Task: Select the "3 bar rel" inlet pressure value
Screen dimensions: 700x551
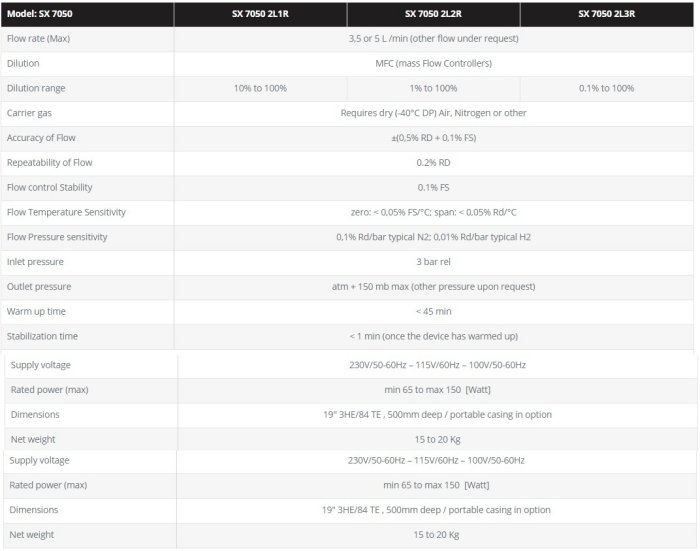Action: click(433, 262)
